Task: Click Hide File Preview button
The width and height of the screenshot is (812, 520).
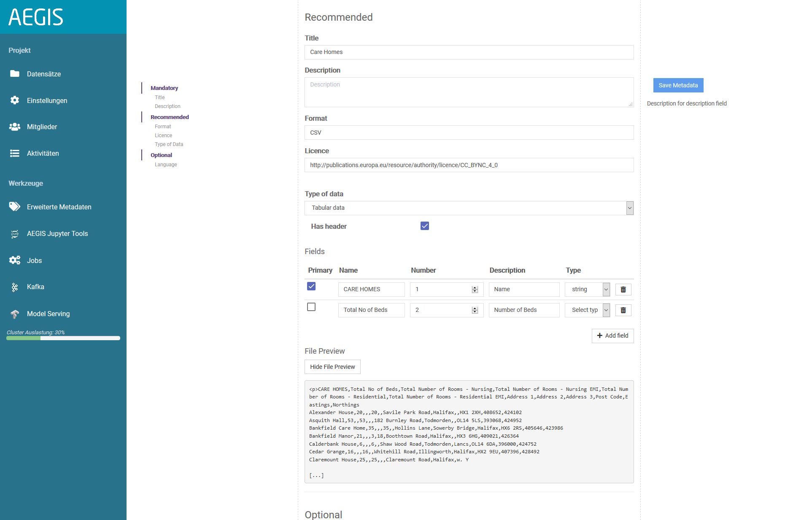Action: pyautogui.click(x=332, y=367)
